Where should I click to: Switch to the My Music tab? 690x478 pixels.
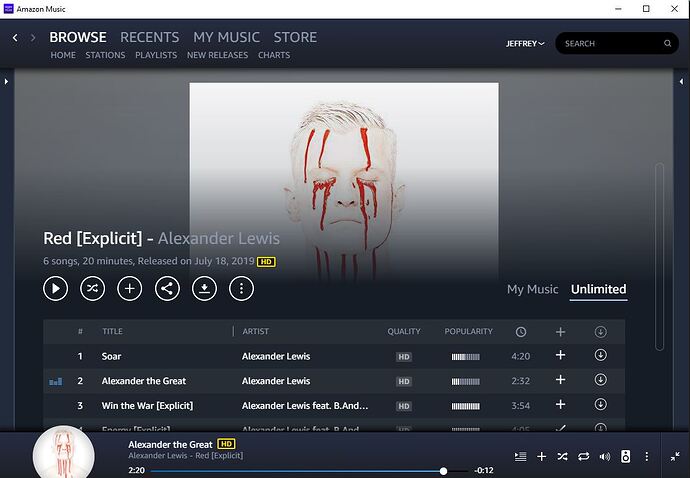tap(532, 289)
